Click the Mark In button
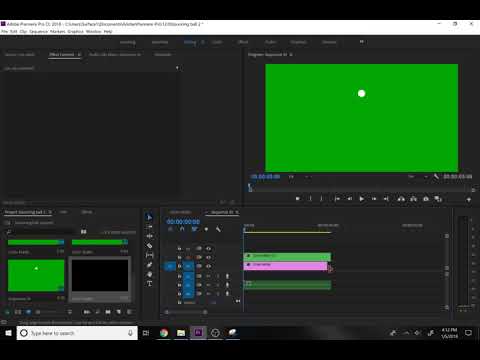 click(x=310, y=199)
